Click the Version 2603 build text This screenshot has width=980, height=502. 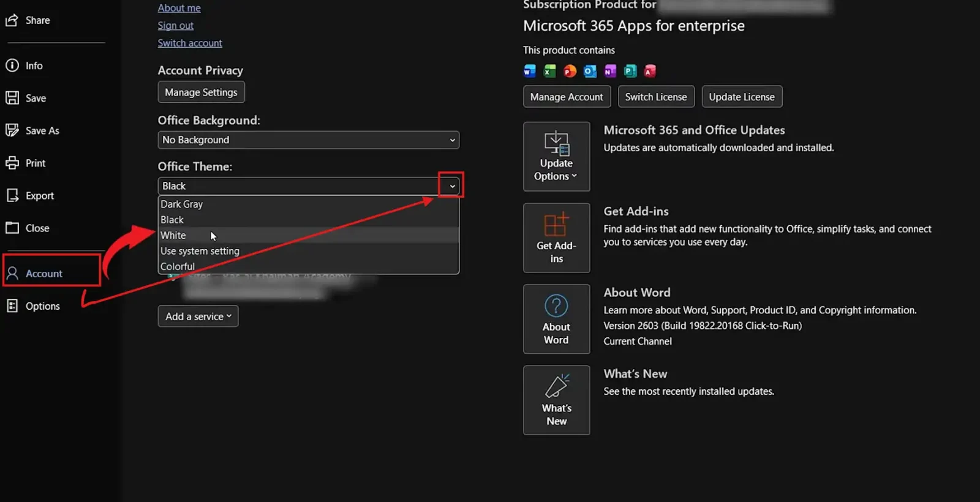[703, 326]
